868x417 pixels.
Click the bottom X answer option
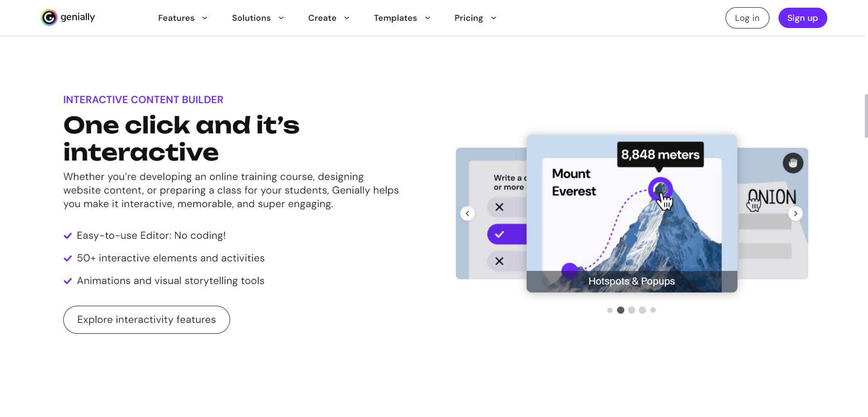pos(507,261)
